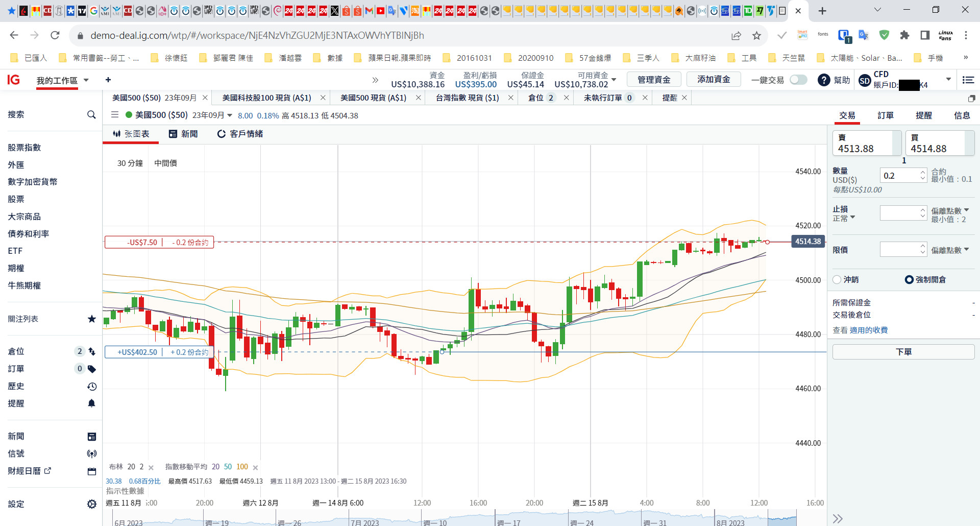
Task: Select the 沖銷 radio option
Action: pyautogui.click(x=837, y=279)
